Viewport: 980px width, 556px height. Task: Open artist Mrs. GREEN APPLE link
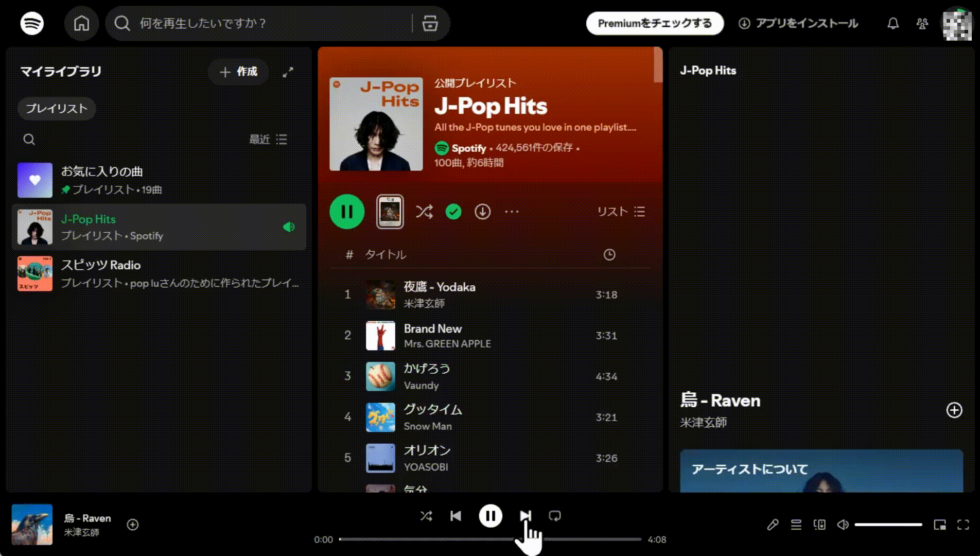click(x=447, y=344)
